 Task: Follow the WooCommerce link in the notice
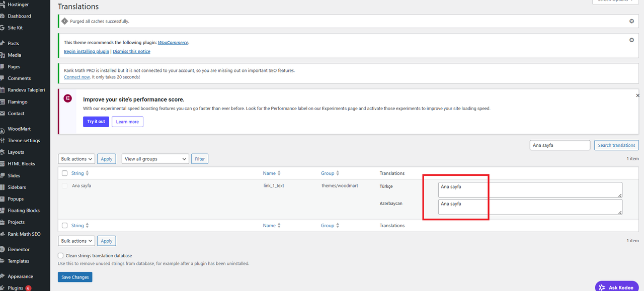click(173, 43)
